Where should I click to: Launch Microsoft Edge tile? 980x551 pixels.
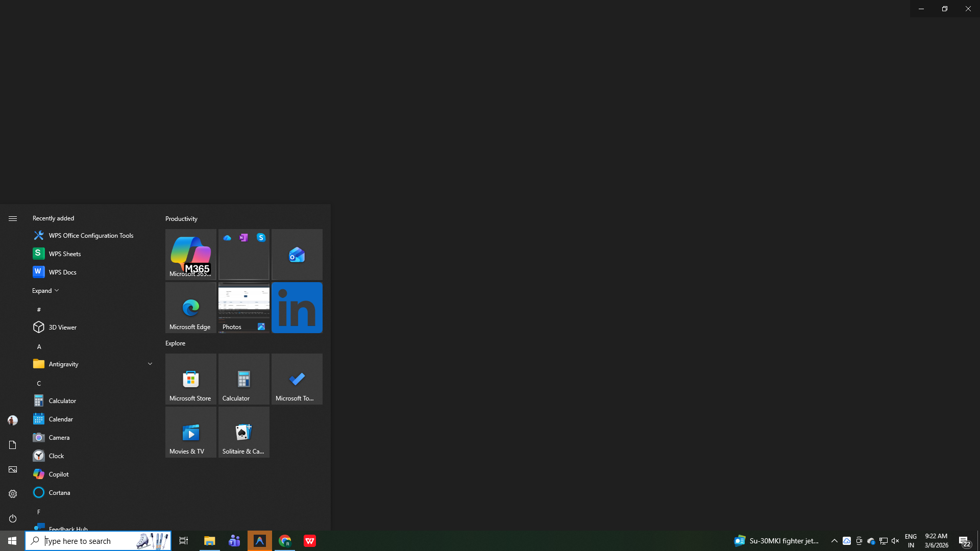(190, 307)
